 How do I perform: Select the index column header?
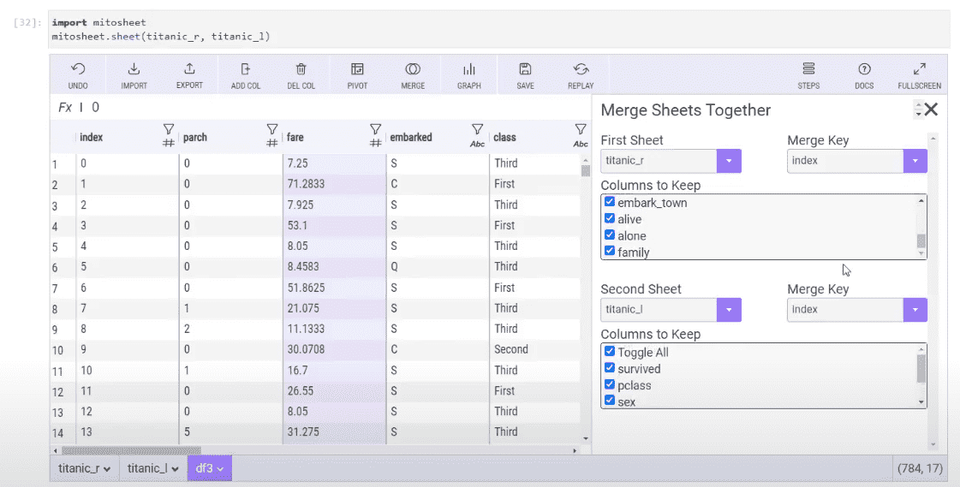pyautogui.click(x=91, y=137)
